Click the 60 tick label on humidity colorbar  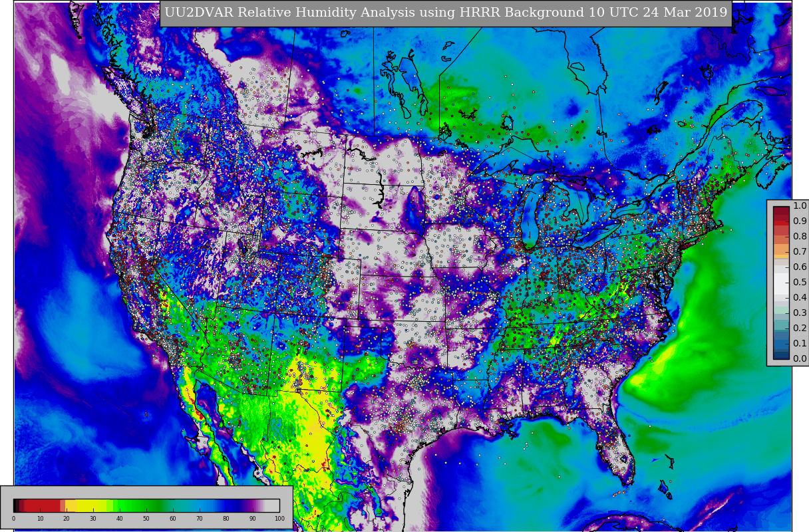(173, 519)
